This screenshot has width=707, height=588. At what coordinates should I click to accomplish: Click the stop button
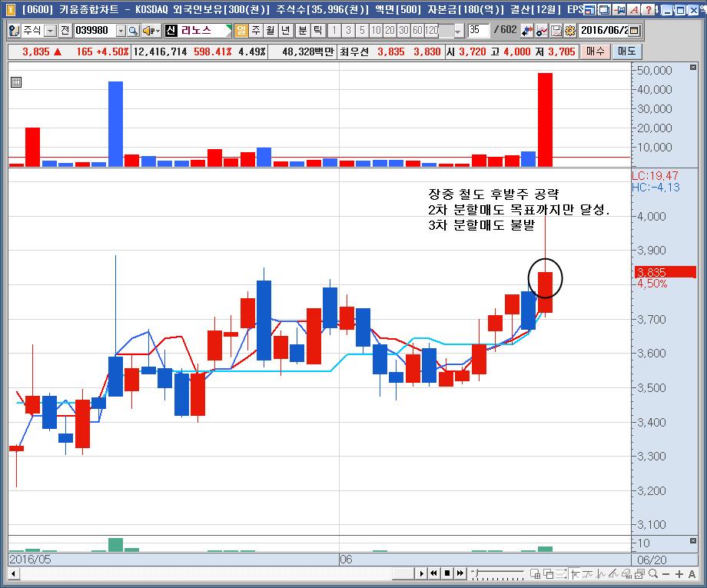446,573
